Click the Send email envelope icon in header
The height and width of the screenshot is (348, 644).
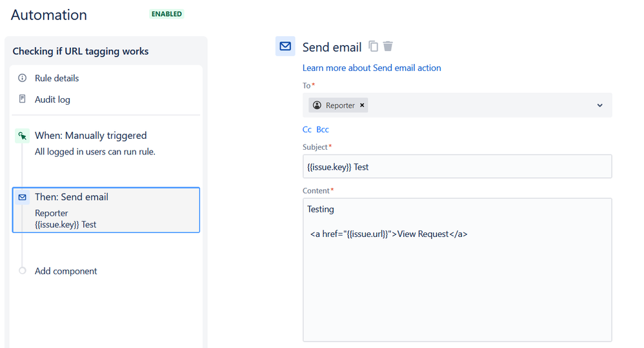(285, 46)
